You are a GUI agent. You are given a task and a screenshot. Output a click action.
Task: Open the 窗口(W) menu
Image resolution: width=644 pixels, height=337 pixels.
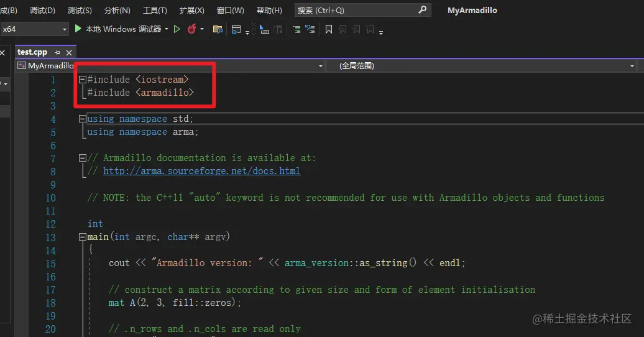tap(231, 11)
